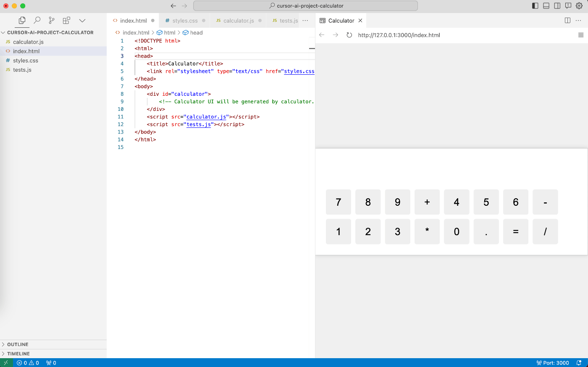
Task: Switch to the styles.css editor tab
Action: (185, 21)
